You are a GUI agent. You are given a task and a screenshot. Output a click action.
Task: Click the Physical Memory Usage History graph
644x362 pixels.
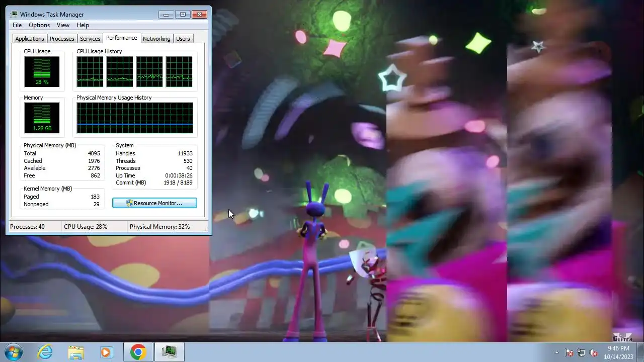point(135,118)
